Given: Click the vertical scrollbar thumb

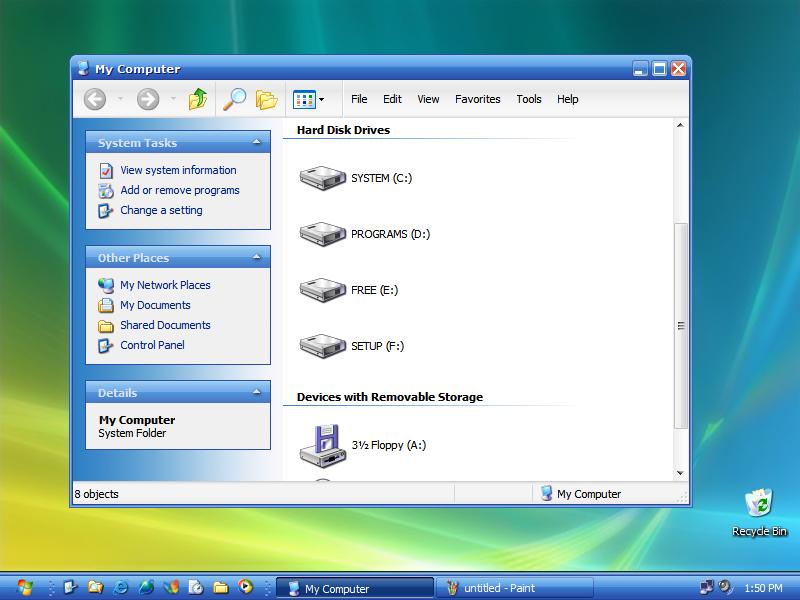Looking at the screenshot, I should pos(680,326).
